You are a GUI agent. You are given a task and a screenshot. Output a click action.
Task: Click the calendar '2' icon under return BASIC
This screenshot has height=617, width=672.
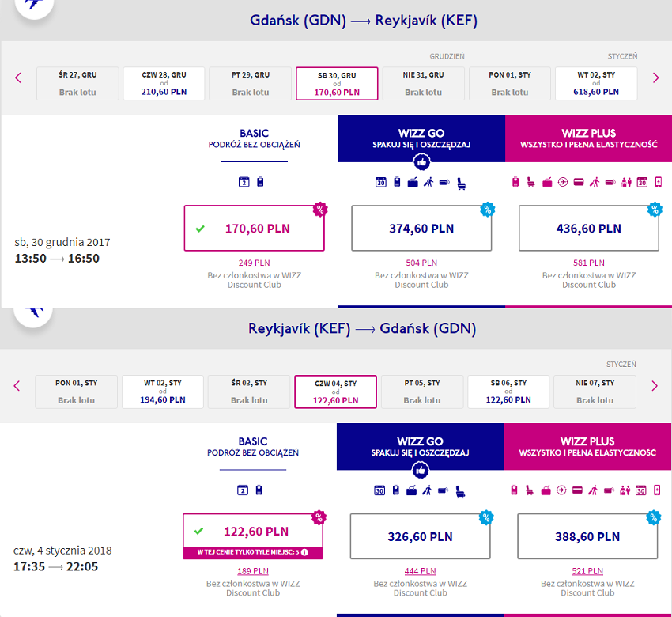tap(243, 490)
